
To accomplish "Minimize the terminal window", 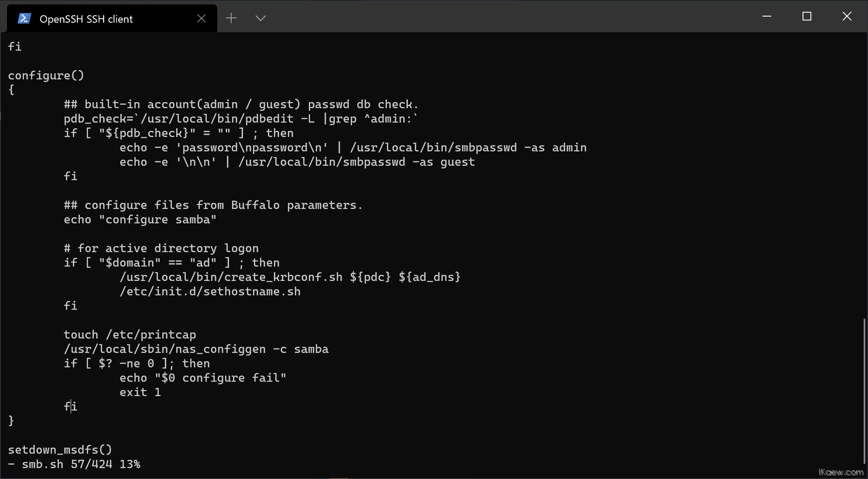I will click(x=766, y=17).
